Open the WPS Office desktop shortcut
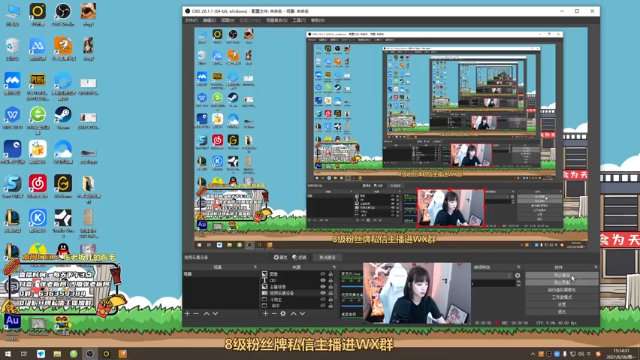This screenshot has height=360, width=640. point(12,118)
